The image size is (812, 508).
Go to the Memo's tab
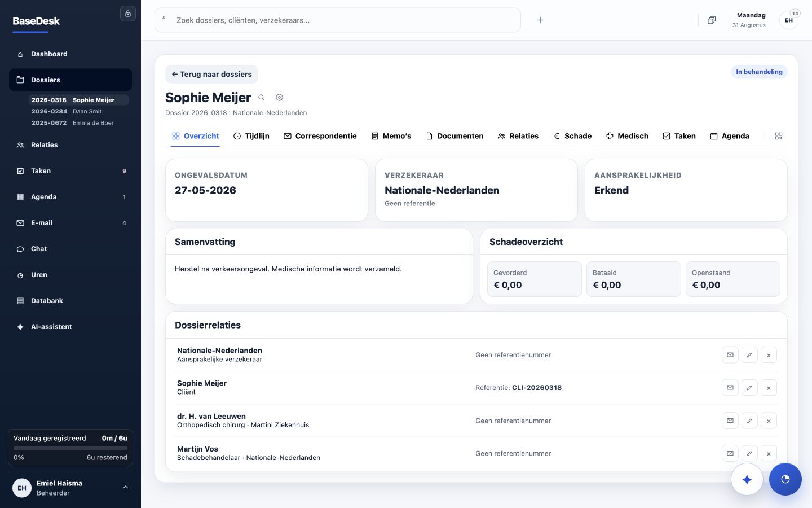[391, 136]
